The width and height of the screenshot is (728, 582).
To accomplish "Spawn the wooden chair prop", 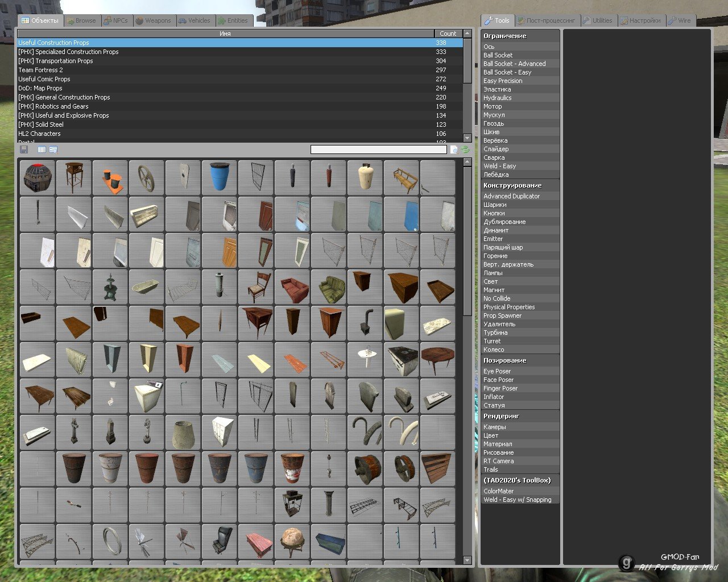I will click(x=255, y=287).
